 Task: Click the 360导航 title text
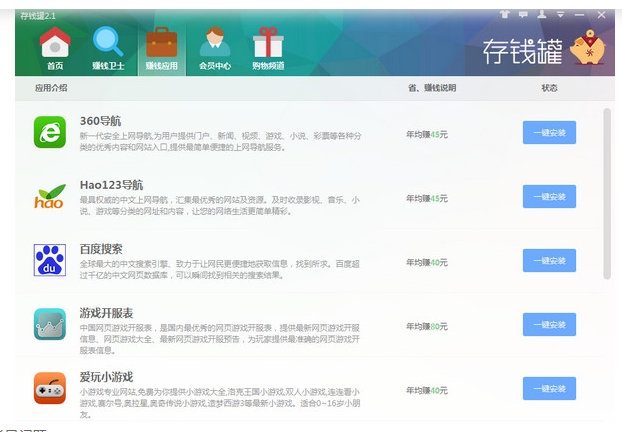100,121
